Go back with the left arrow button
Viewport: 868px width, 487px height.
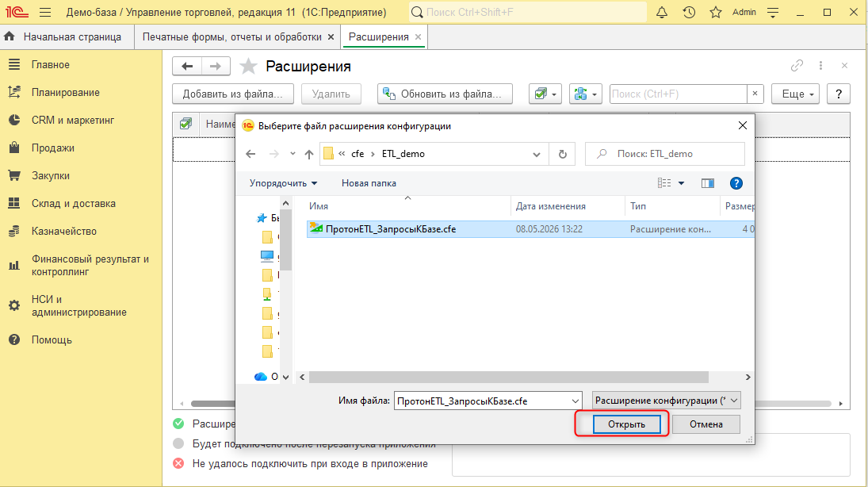point(187,67)
